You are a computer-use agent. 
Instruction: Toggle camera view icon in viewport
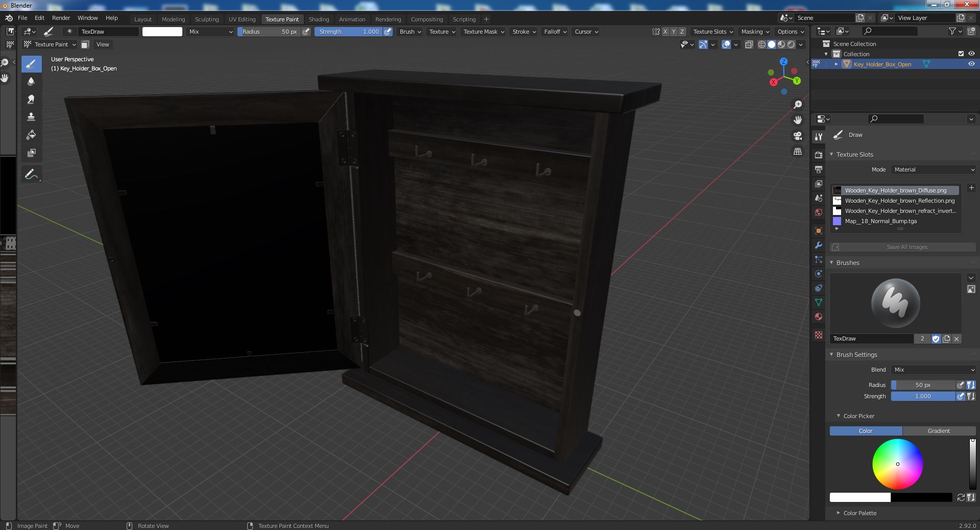798,136
